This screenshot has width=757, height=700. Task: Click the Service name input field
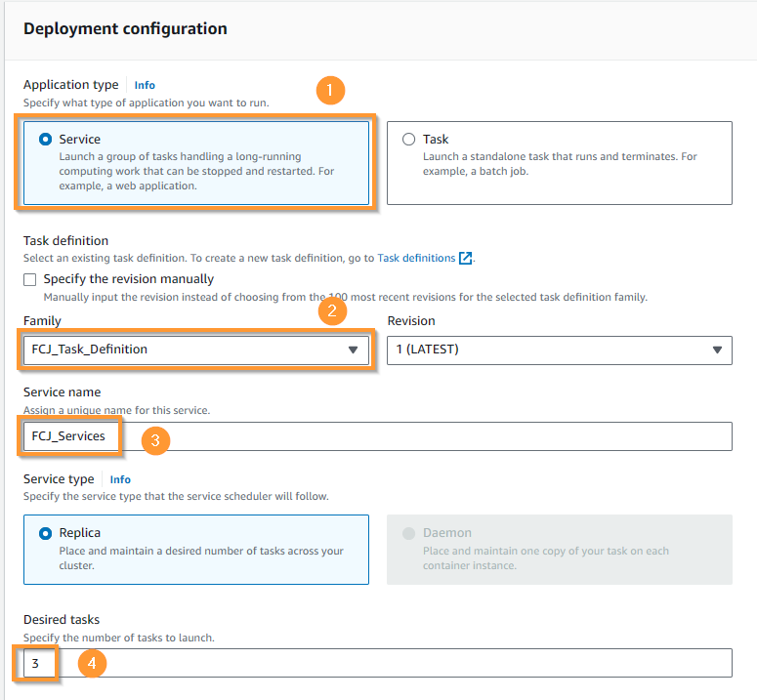378,436
